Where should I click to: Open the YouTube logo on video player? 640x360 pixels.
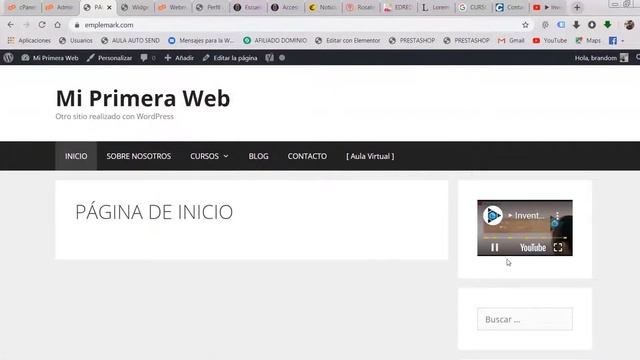533,247
